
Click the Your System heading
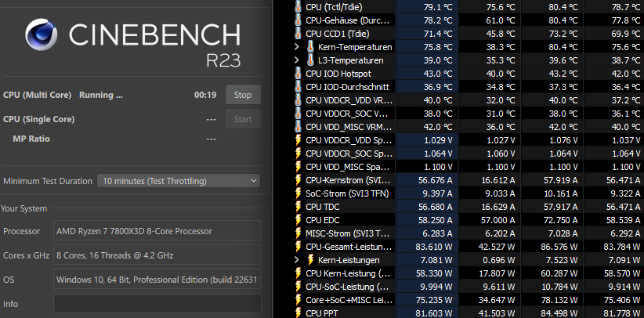(24, 208)
